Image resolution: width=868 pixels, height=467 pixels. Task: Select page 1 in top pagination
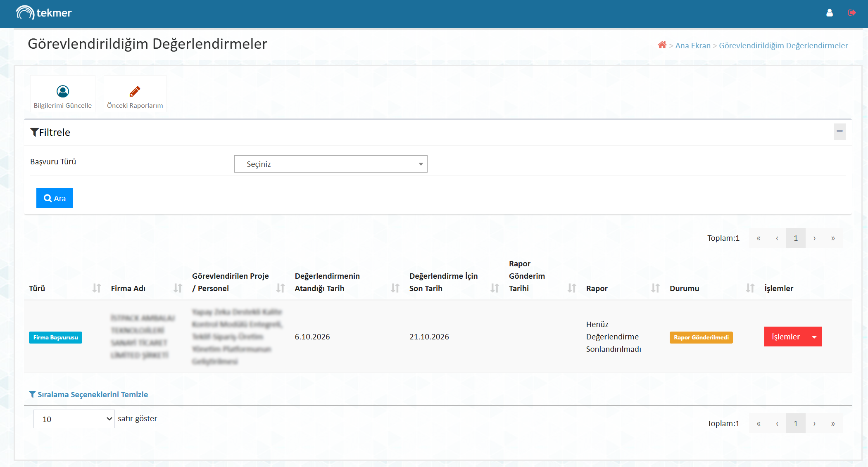(796, 238)
